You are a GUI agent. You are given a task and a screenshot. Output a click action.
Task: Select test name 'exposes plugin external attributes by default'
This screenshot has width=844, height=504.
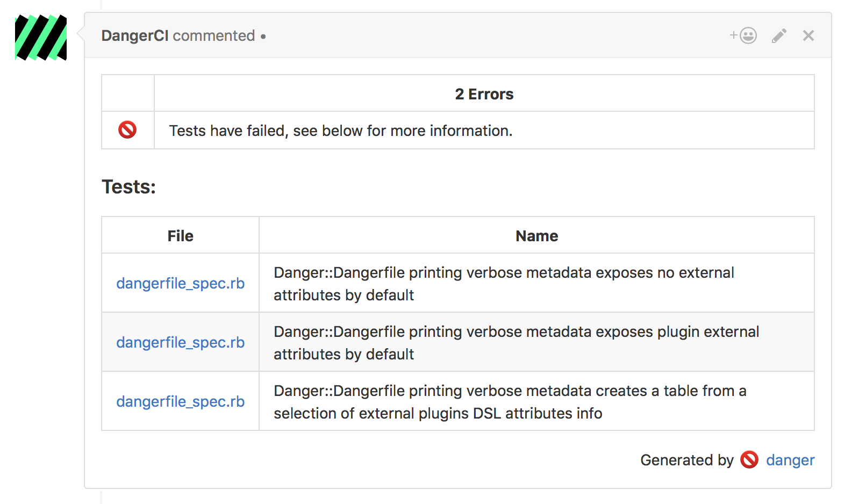coord(516,343)
